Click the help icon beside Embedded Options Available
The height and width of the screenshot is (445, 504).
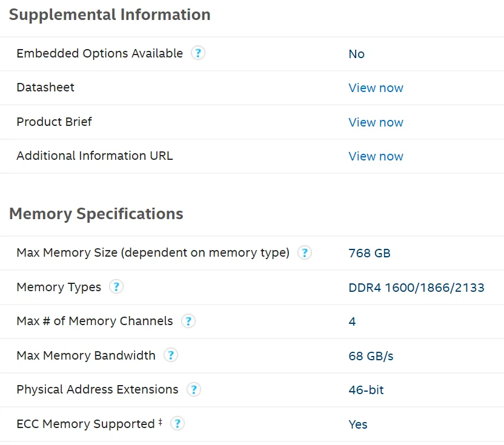[x=198, y=53]
